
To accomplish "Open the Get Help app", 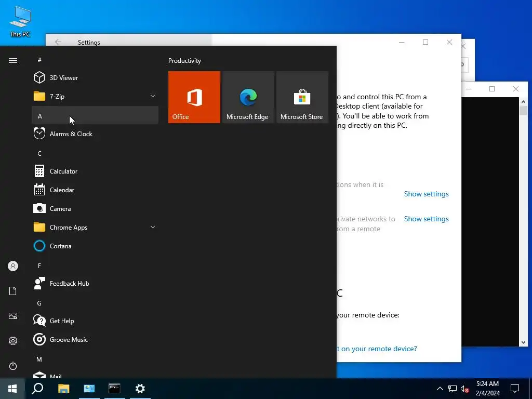I will coord(95,321).
